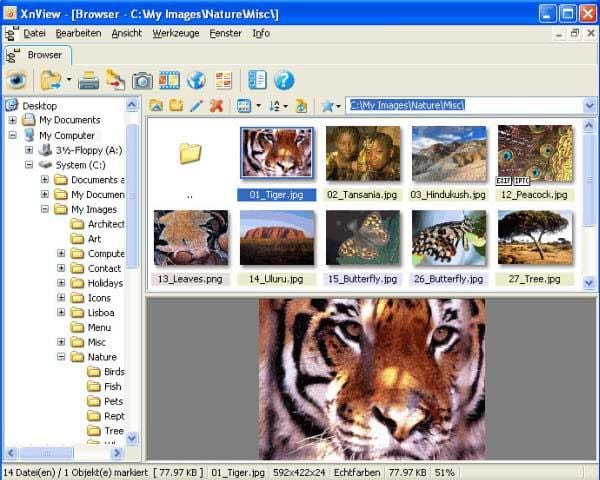The height and width of the screenshot is (480, 600).
Task: Click the thumbnail pane scroll down arrow
Action: [x=589, y=283]
